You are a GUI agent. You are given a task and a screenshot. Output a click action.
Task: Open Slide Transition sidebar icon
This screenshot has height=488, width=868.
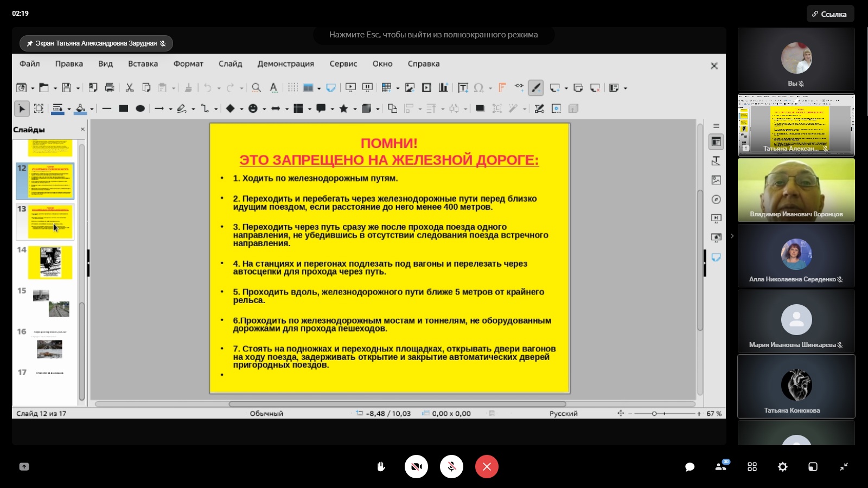click(x=716, y=219)
